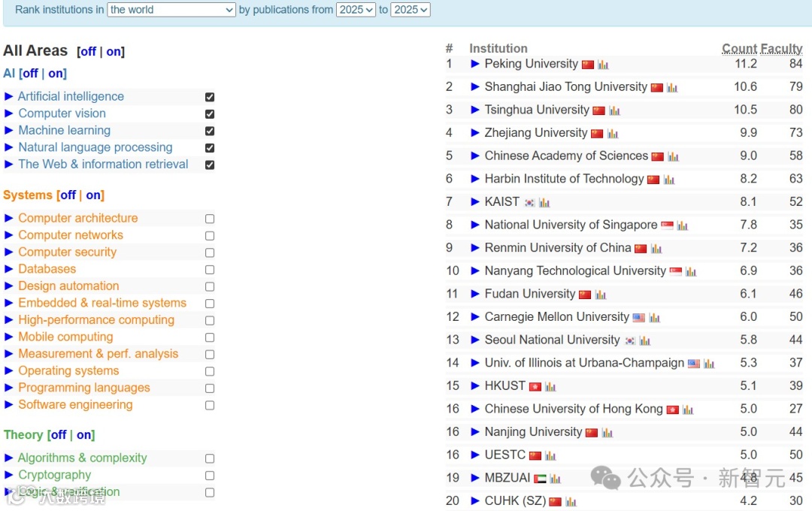812x511 pixels.
Task: Click the Faculty column header
Action: point(782,48)
